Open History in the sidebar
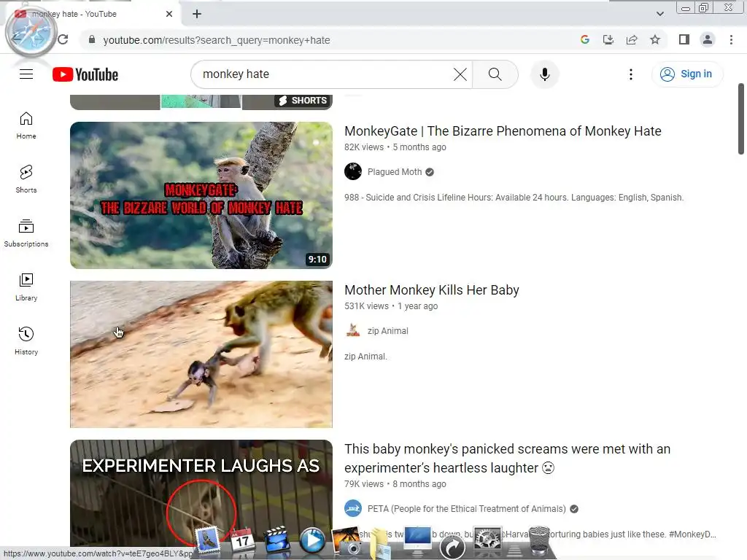This screenshot has height=560, width=747. 26,341
